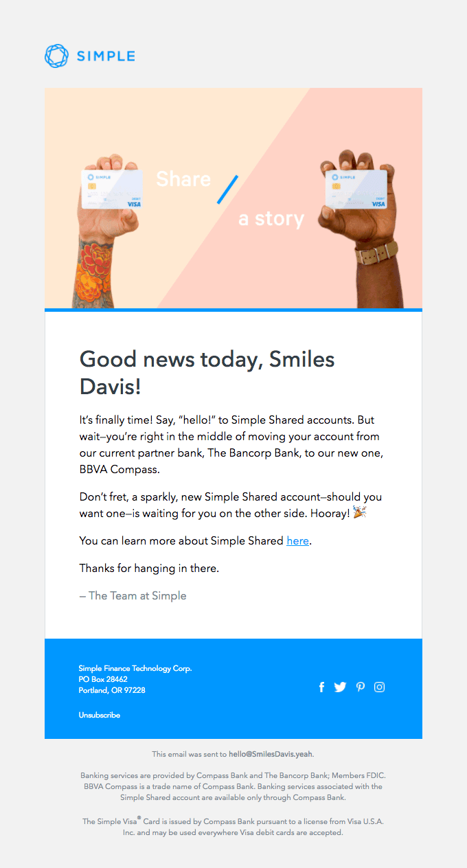Click the SIMPLE wordmark in header
The height and width of the screenshot is (868, 467).
point(106,56)
